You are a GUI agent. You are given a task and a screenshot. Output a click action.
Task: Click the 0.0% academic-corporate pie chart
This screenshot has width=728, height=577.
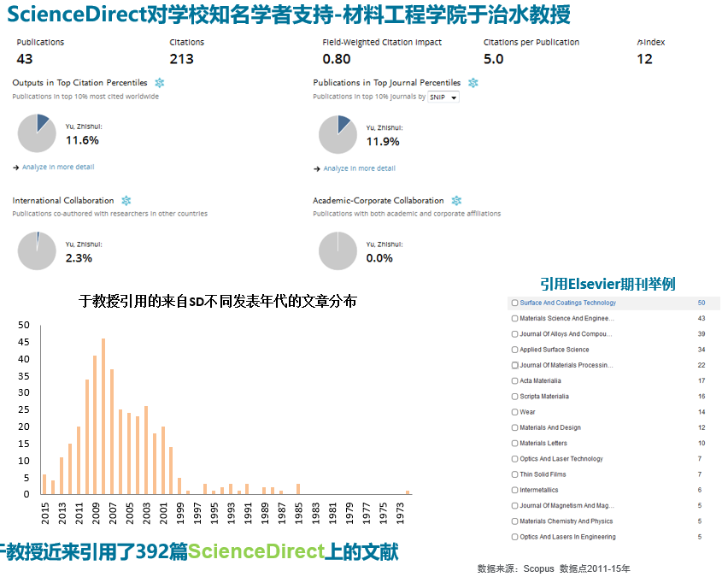point(338,250)
